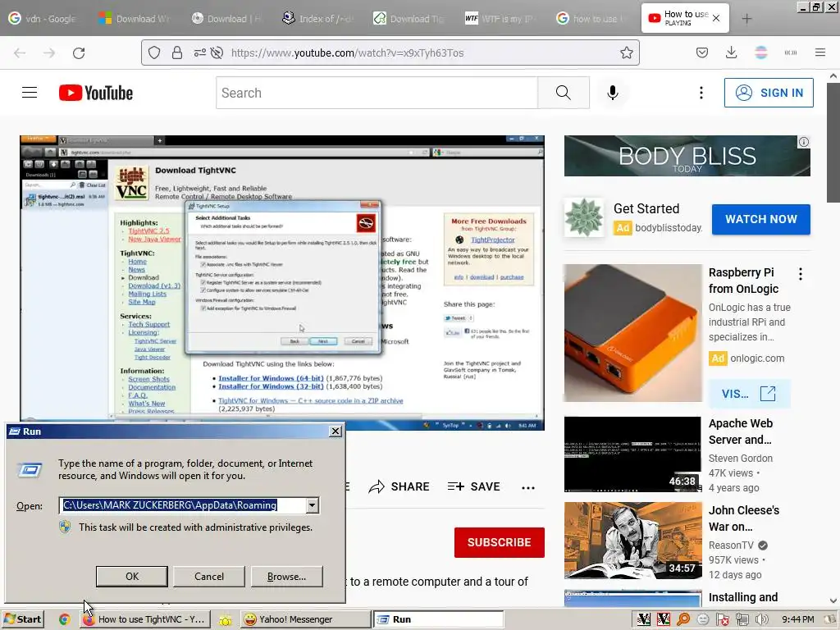Click the SHARE button below video
The width and height of the screenshot is (840, 630).
tap(399, 486)
